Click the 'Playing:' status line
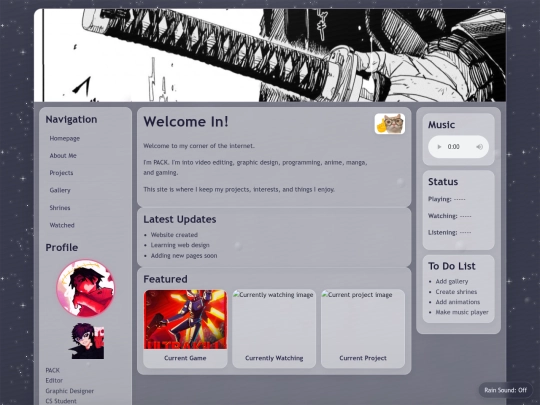This screenshot has height=405, width=540. pyautogui.click(x=447, y=199)
